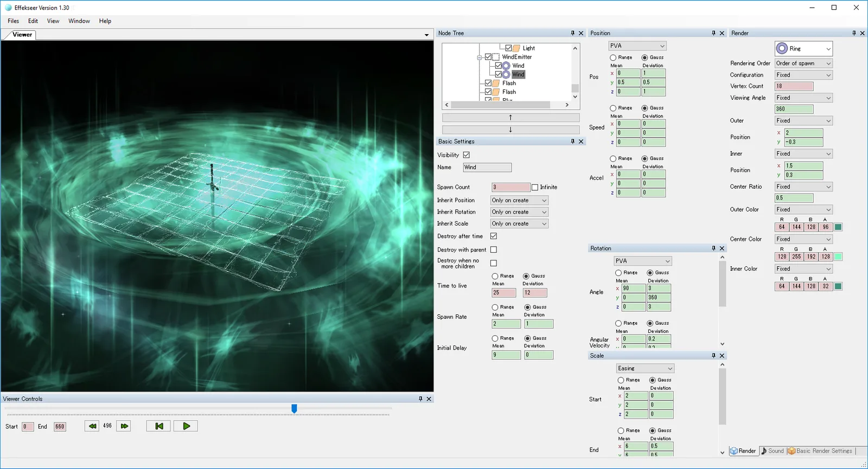
Task: Pin the Position panel
Action: click(x=713, y=33)
